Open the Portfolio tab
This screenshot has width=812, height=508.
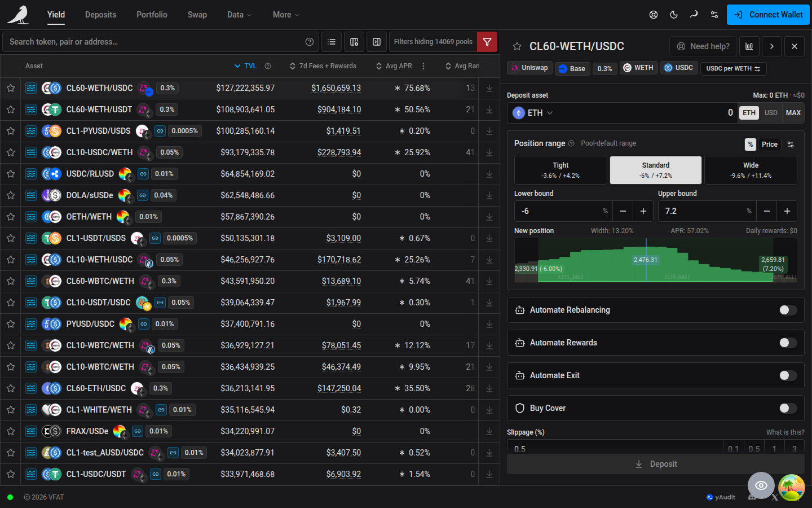(x=152, y=15)
